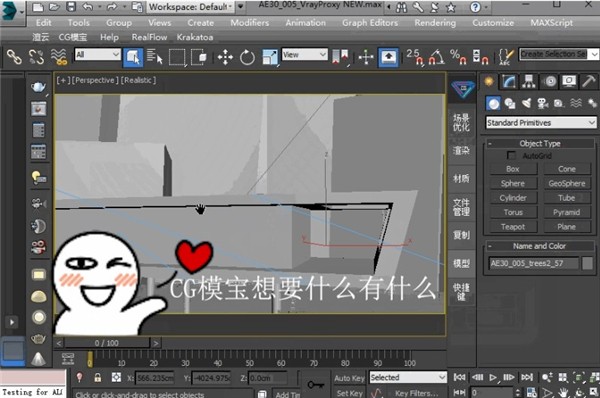Viewport: 600px width, 398px height.
Task: Toggle Window/Crossing selection mode
Action: (x=199, y=57)
